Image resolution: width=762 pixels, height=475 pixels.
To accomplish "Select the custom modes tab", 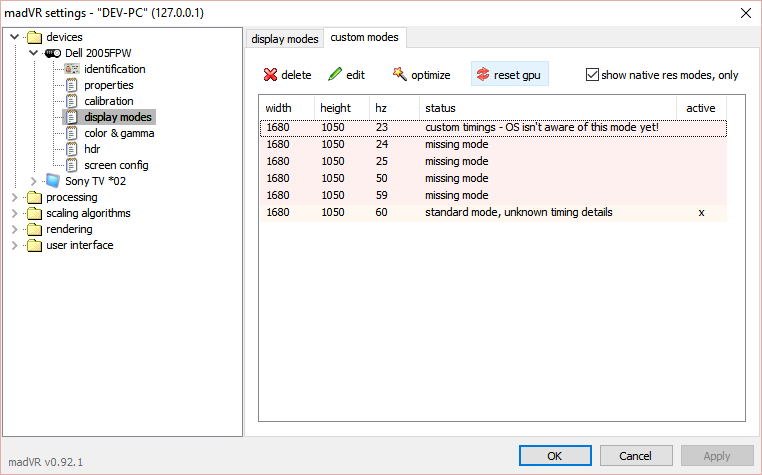I will click(365, 38).
